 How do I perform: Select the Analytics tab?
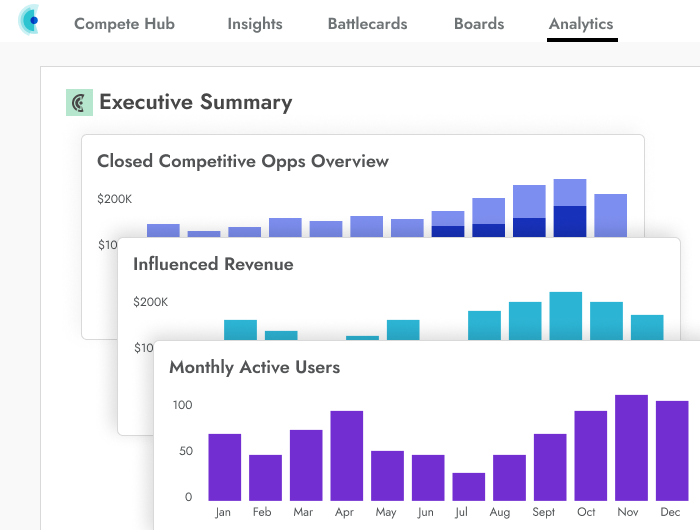(x=581, y=24)
